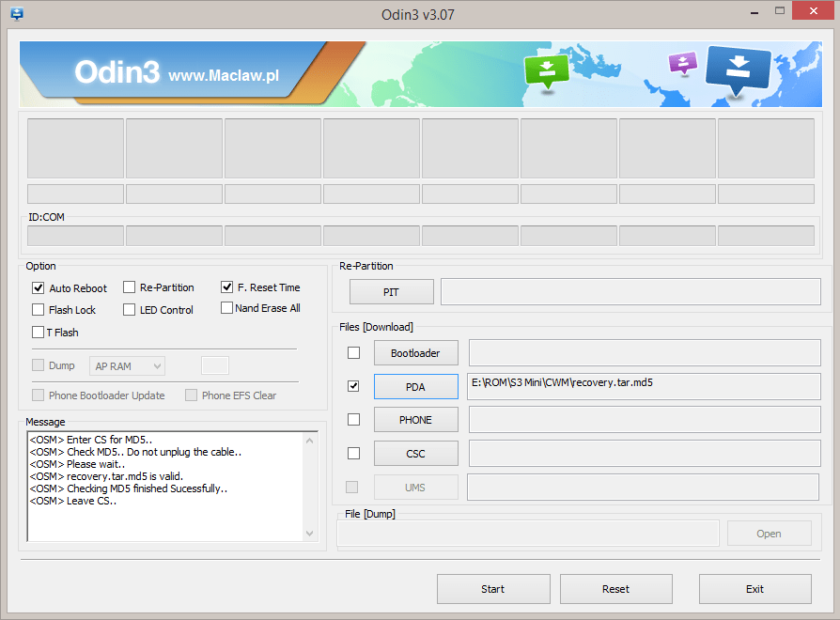Enable the Re-Partition option checkbox
The height and width of the screenshot is (620, 840).
point(129,287)
